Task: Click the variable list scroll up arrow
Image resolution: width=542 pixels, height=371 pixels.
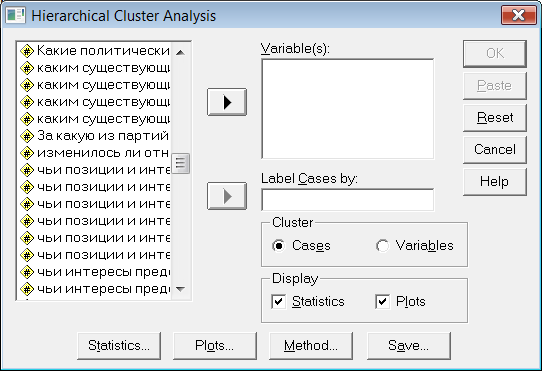Action: point(180,53)
